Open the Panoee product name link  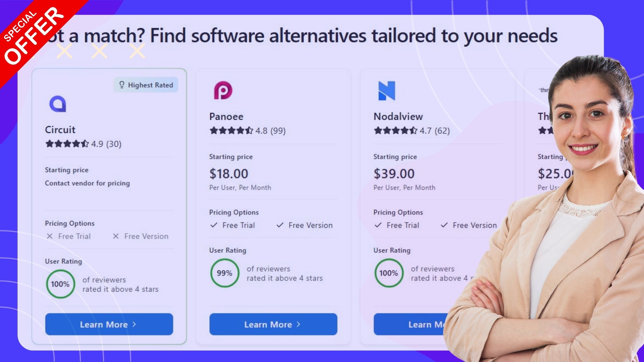click(x=226, y=116)
